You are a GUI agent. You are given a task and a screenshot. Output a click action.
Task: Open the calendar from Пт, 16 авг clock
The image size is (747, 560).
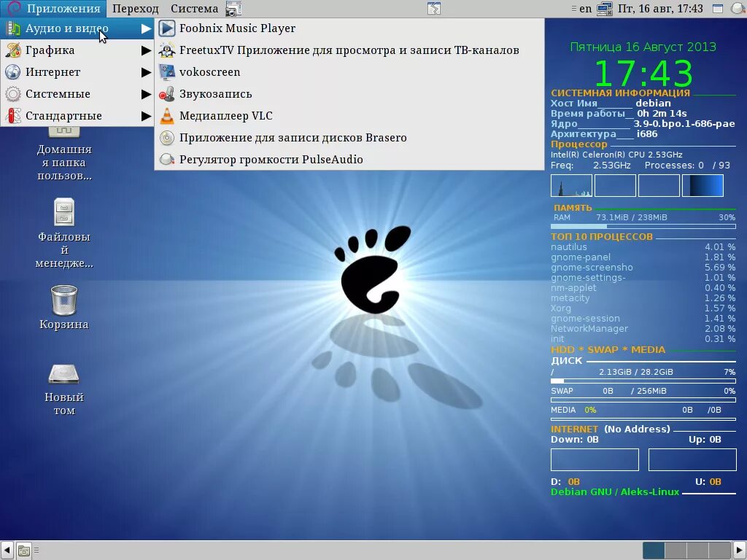[660, 9]
